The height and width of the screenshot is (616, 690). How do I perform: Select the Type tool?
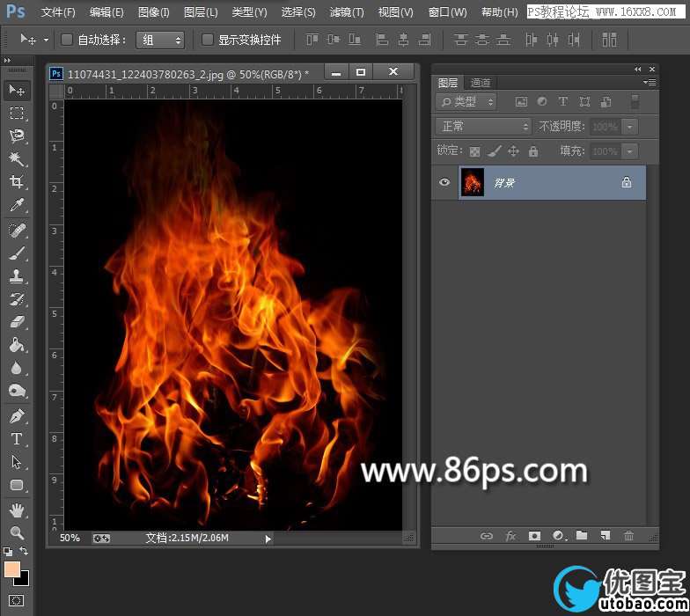click(17, 438)
